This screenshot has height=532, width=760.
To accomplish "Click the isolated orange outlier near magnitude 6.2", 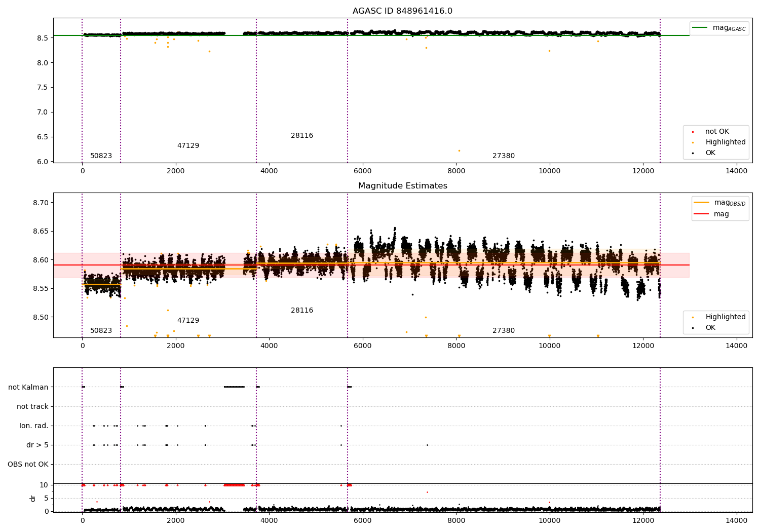I will pyautogui.click(x=459, y=150).
